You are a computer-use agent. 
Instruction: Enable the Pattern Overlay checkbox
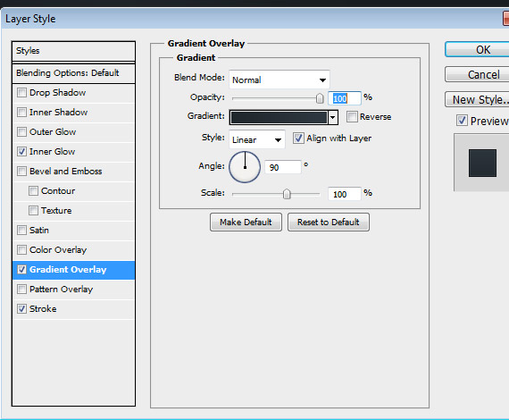(21, 290)
